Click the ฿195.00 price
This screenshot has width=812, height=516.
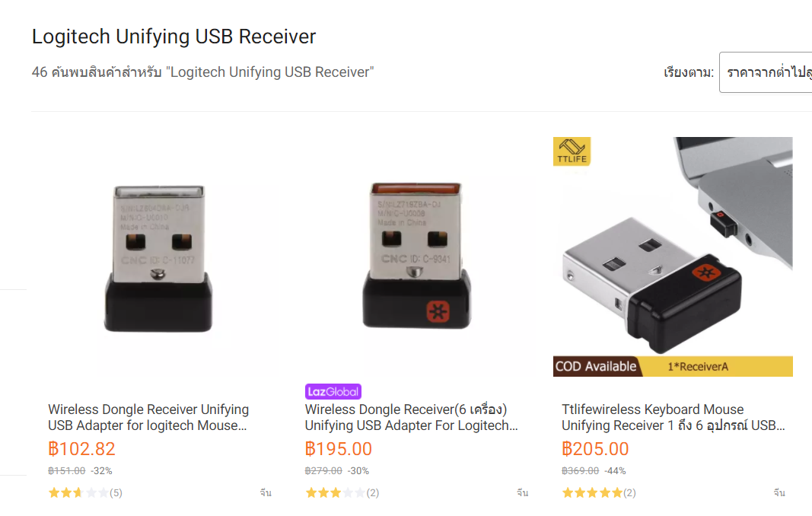(339, 449)
